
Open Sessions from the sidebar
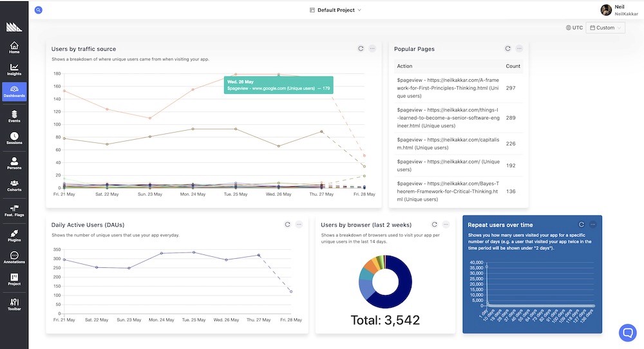coord(14,138)
